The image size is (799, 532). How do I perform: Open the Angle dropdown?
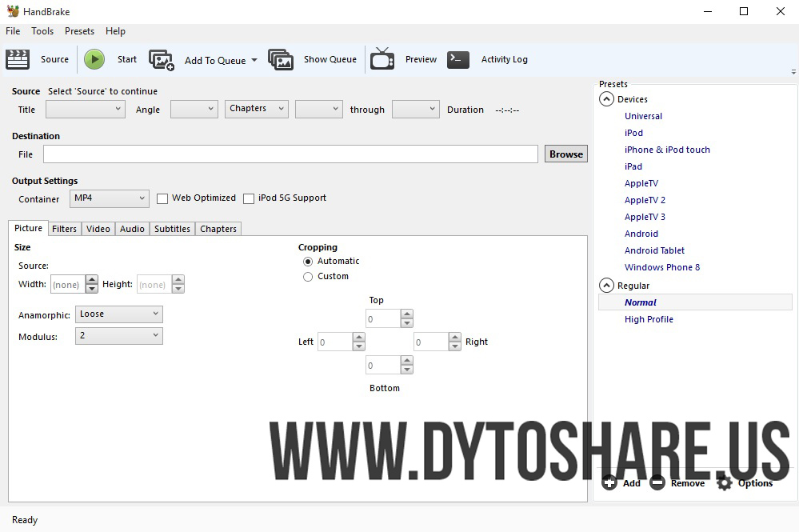click(x=194, y=109)
